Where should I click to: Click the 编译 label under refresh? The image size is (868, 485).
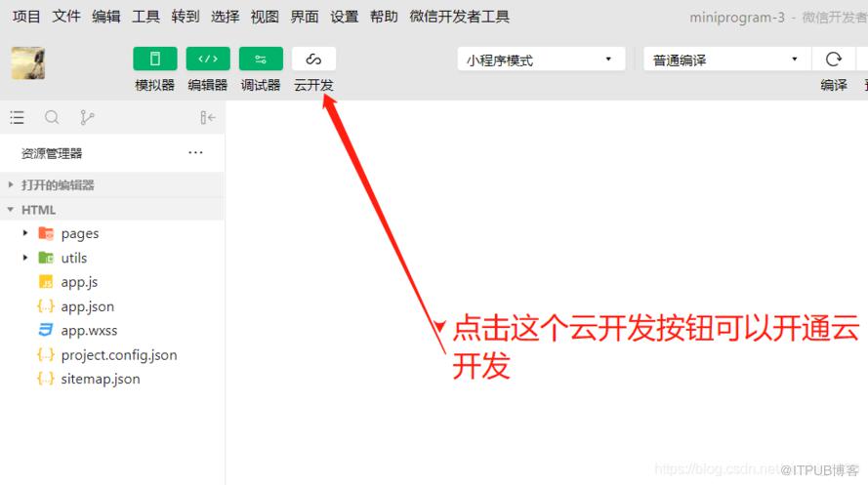[834, 85]
